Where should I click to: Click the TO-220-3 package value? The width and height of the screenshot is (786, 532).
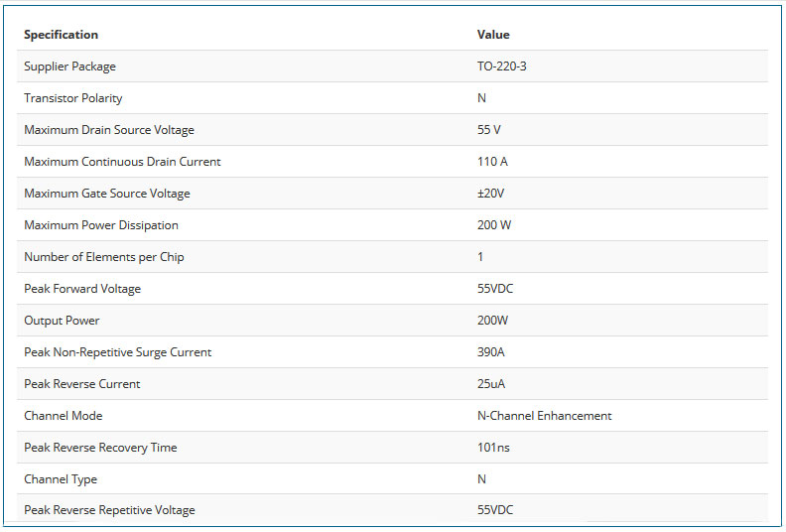tap(502, 66)
